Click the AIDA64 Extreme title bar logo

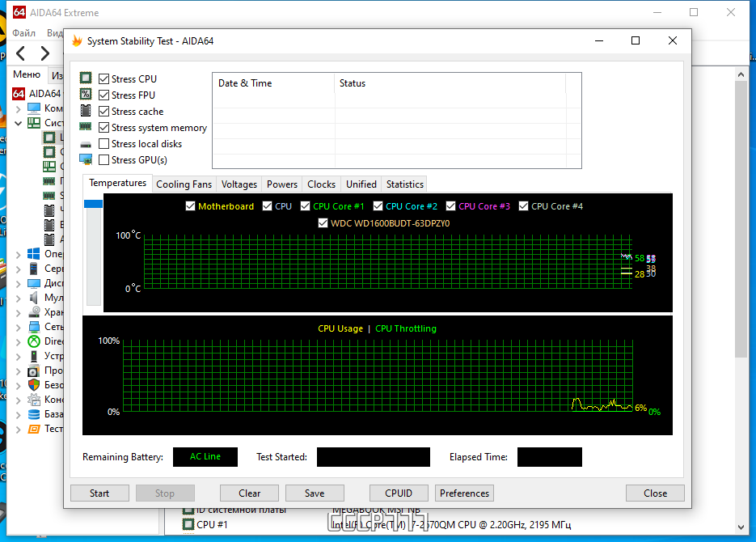tap(19, 12)
